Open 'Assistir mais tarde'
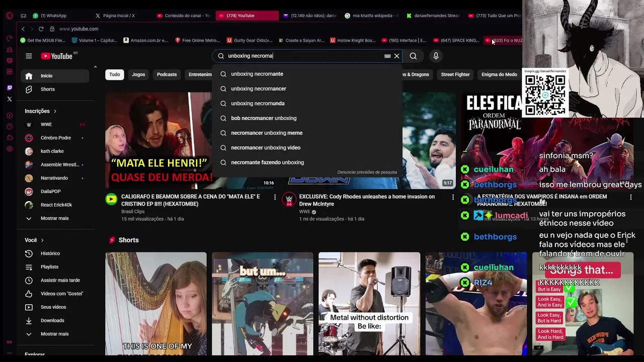The image size is (644, 362). click(x=55, y=280)
